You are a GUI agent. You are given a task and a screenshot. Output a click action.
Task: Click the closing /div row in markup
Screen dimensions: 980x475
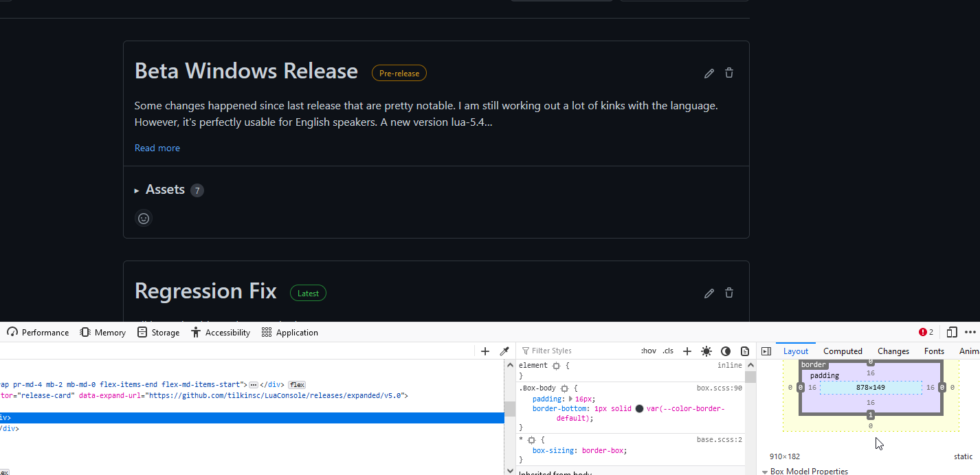coord(10,428)
